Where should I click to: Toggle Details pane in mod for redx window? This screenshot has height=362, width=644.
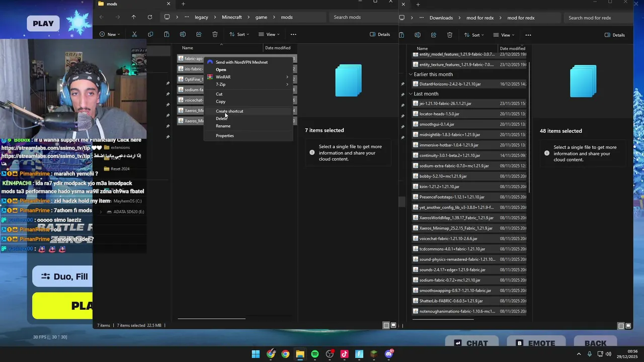(614, 35)
